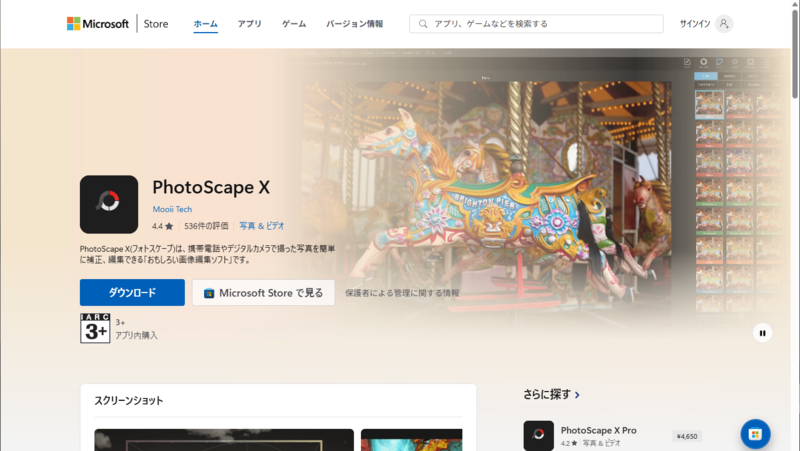Screen dimensions: 800x451
Task: Expand the さらに探す section chevron
Action: pyautogui.click(x=577, y=395)
